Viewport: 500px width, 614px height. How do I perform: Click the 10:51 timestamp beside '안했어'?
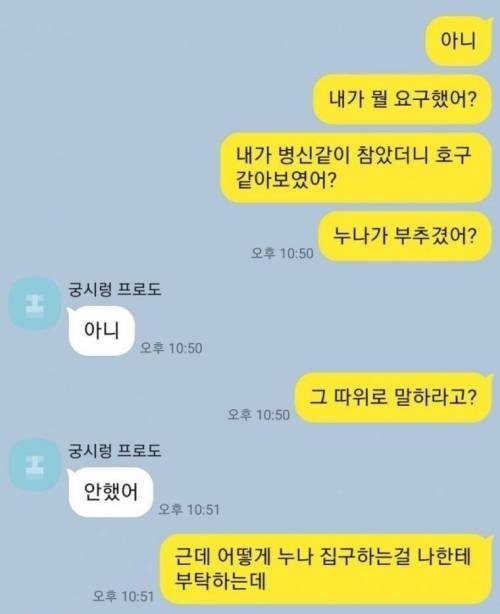(189, 509)
